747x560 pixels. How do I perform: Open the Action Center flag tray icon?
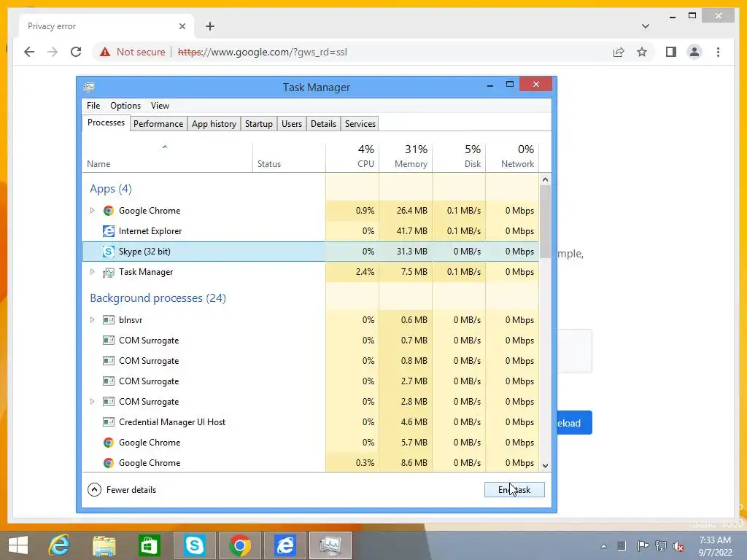pos(642,546)
